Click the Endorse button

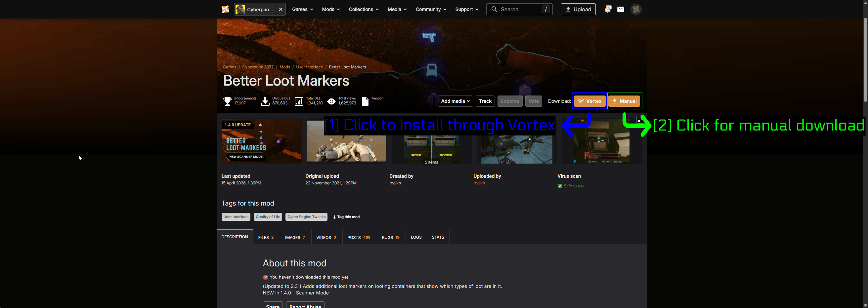tap(510, 101)
